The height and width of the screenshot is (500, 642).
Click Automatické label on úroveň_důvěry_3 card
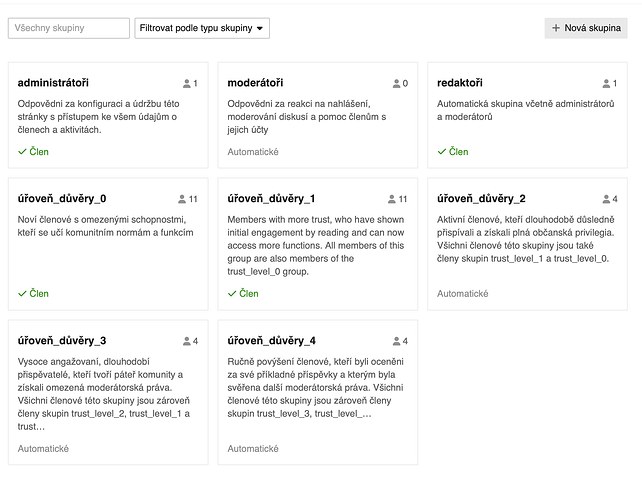43,449
